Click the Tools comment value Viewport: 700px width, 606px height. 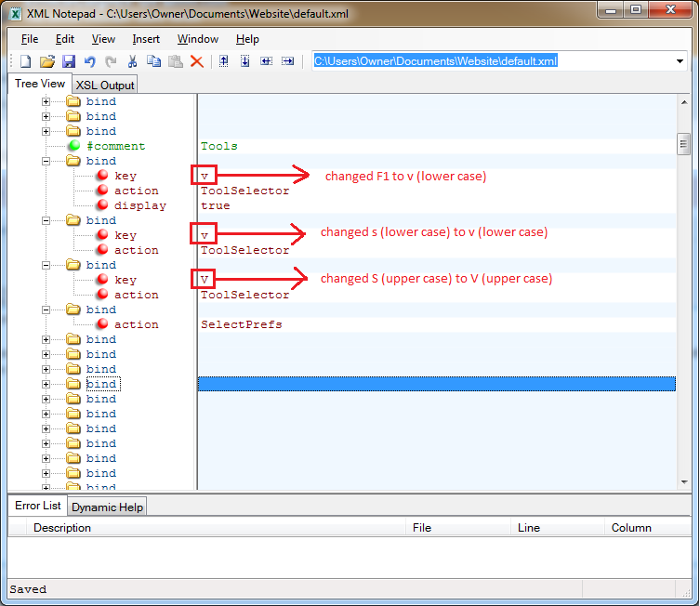[x=219, y=146]
